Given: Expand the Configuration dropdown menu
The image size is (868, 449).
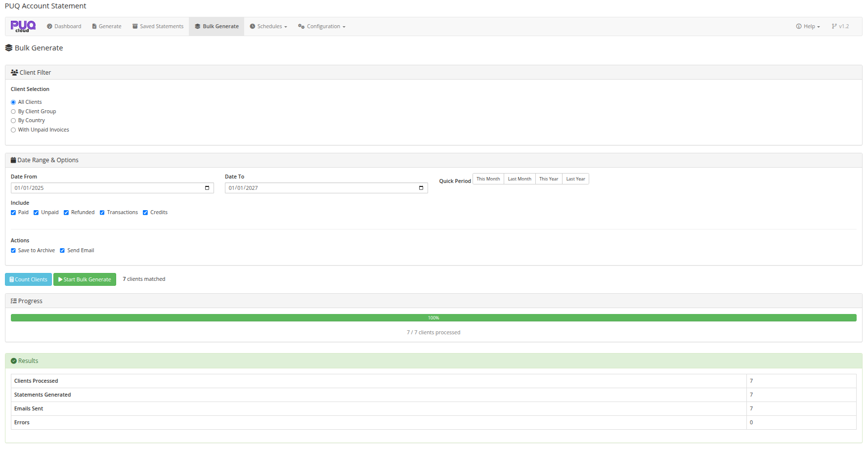Looking at the screenshot, I should point(322,27).
